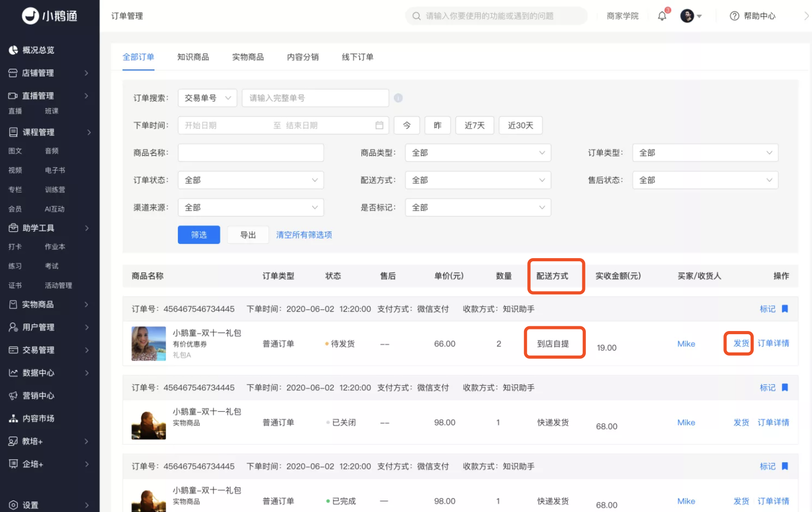Open 概况总览 in the sidebar
Screen dimensions: 812x512
pos(38,50)
